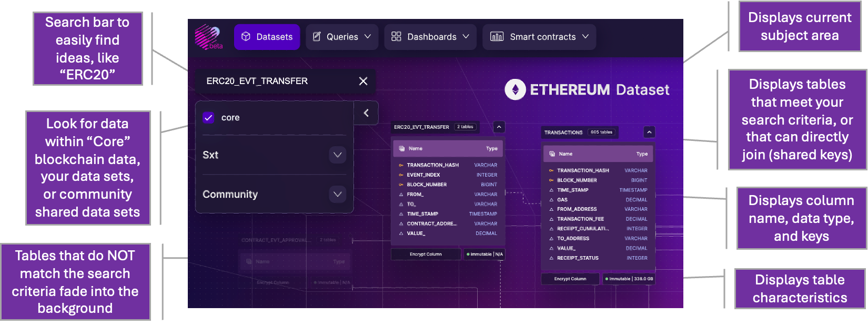This screenshot has width=868, height=326.
Task: Clear the ERC20_EVT_TRANSFER search text
Action: [363, 81]
